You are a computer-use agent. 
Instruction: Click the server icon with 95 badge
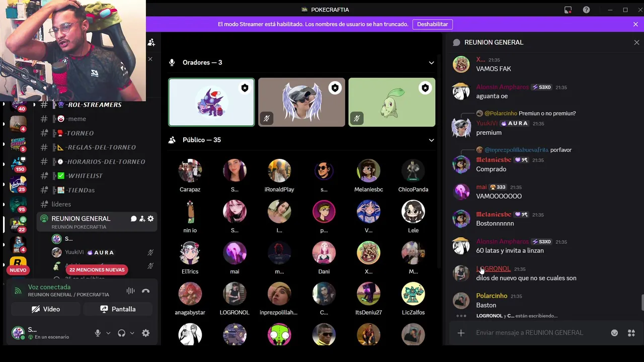tap(18, 204)
